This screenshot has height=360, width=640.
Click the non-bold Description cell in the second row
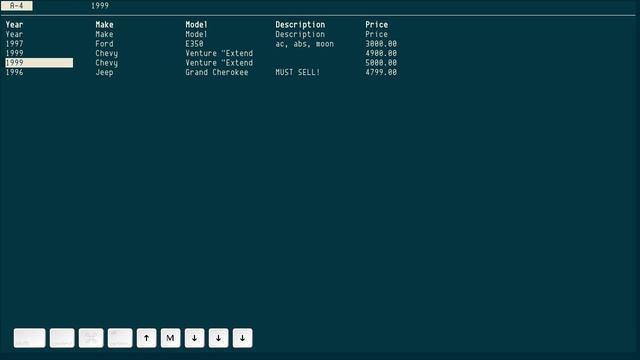tap(300, 34)
